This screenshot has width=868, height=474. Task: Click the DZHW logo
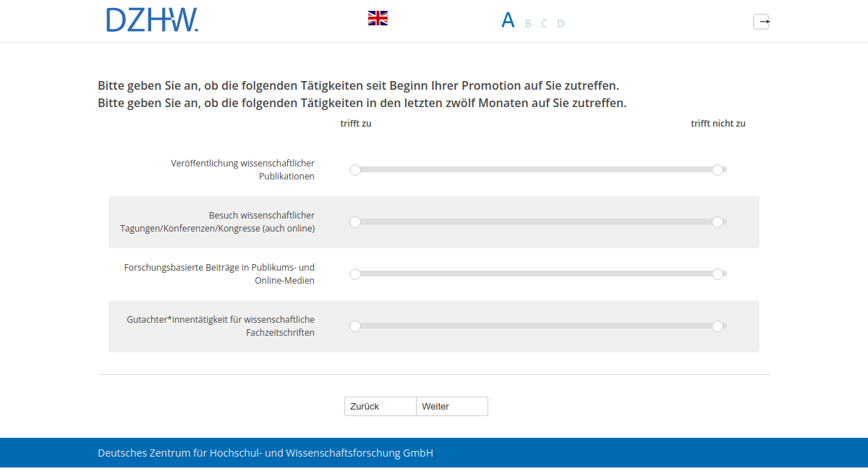point(152,21)
